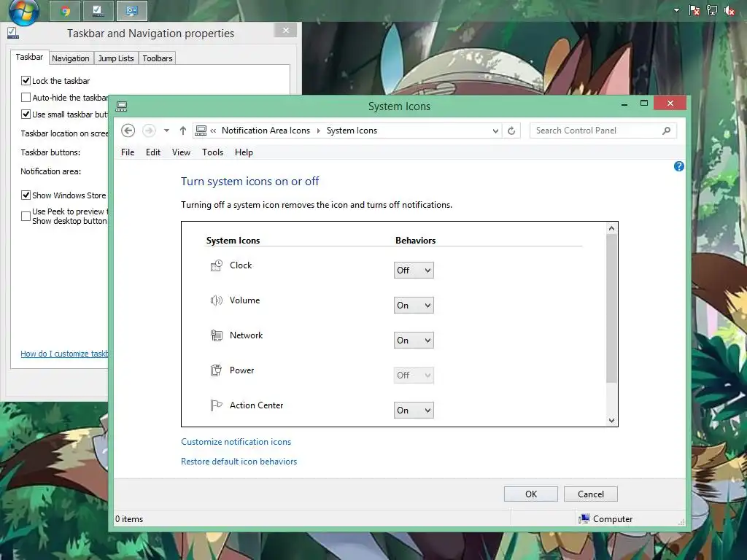Click Restore default icon behaviors link
The height and width of the screenshot is (560, 747).
239,462
